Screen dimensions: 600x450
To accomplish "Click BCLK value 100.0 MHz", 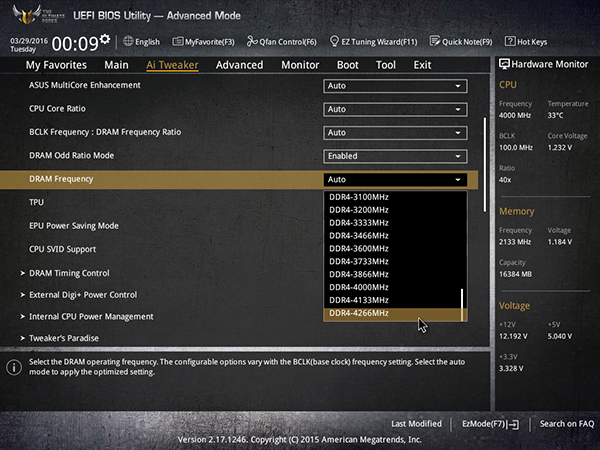I will (516, 148).
